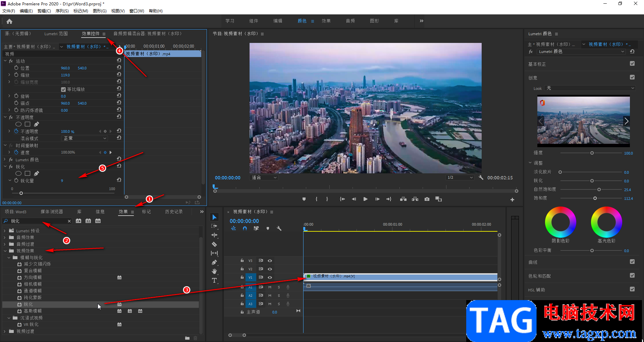Click the Add Marker icon in the timeline
The image size is (644, 342).
pyautogui.click(x=268, y=229)
